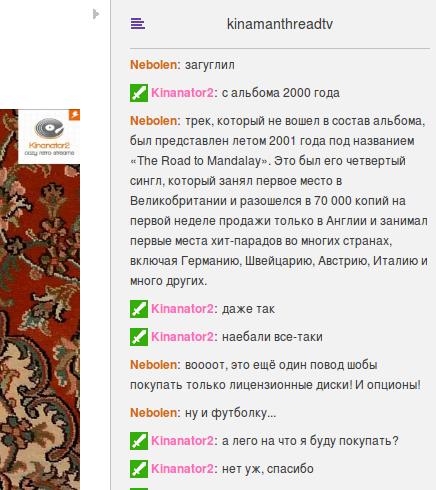Click the kinamanthreadtv channel title
436x490 pixels.
280,24
